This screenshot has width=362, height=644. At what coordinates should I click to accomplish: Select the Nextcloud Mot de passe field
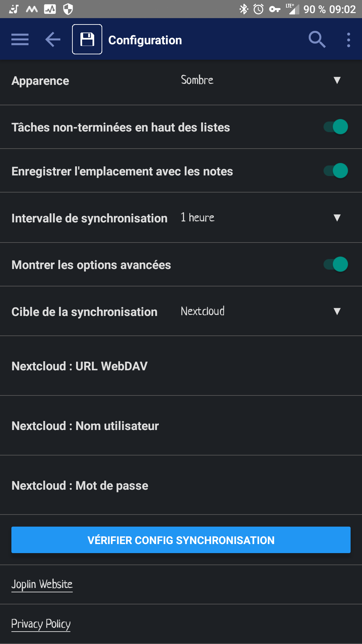click(181, 485)
